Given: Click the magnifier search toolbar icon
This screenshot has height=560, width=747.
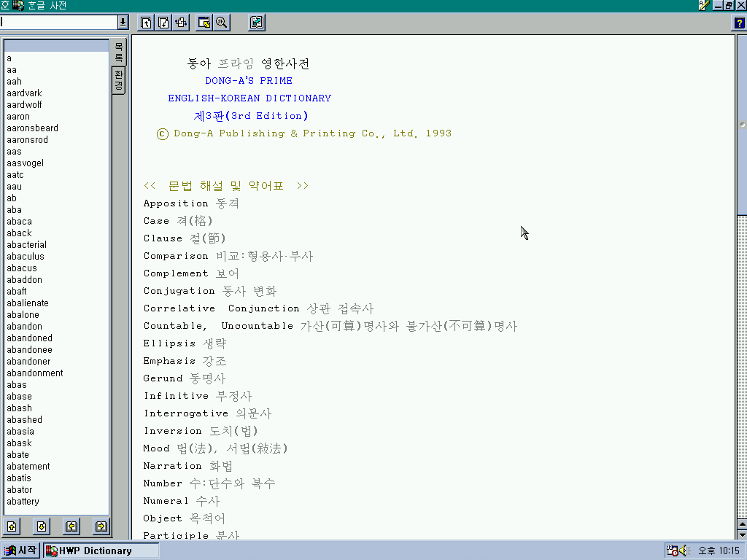Looking at the screenshot, I should click(222, 23).
